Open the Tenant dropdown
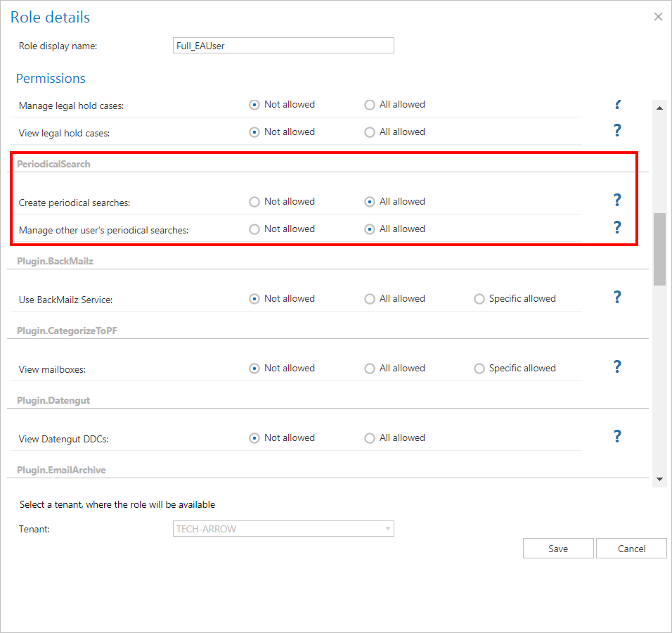 click(284, 529)
